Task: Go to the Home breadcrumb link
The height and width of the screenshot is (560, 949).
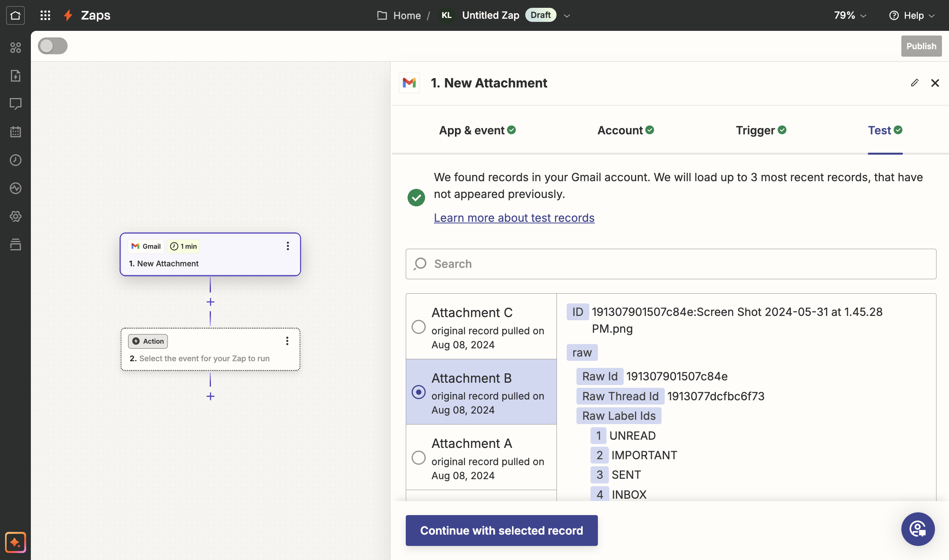Action: (407, 16)
